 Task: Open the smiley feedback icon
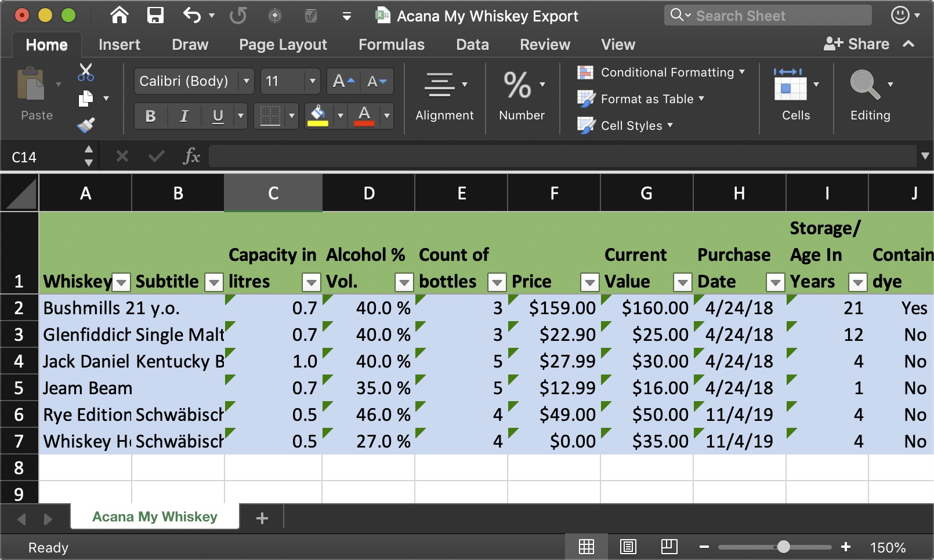pyautogui.click(x=900, y=15)
